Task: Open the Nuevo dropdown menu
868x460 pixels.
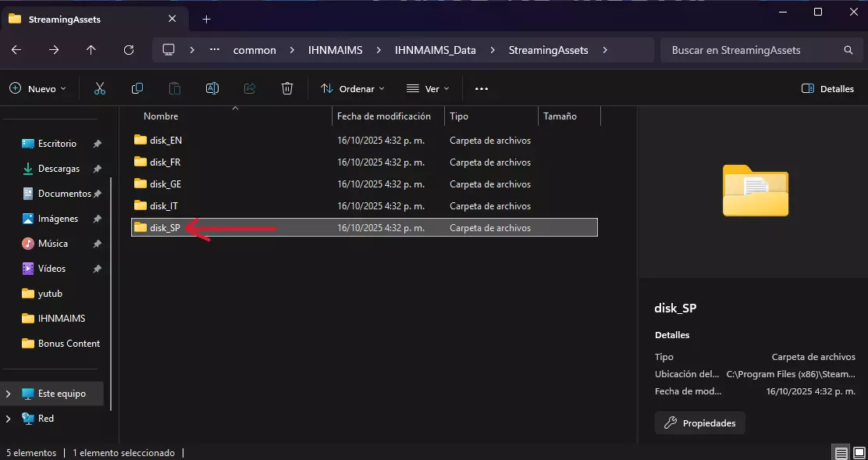Action: (x=38, y=89)
